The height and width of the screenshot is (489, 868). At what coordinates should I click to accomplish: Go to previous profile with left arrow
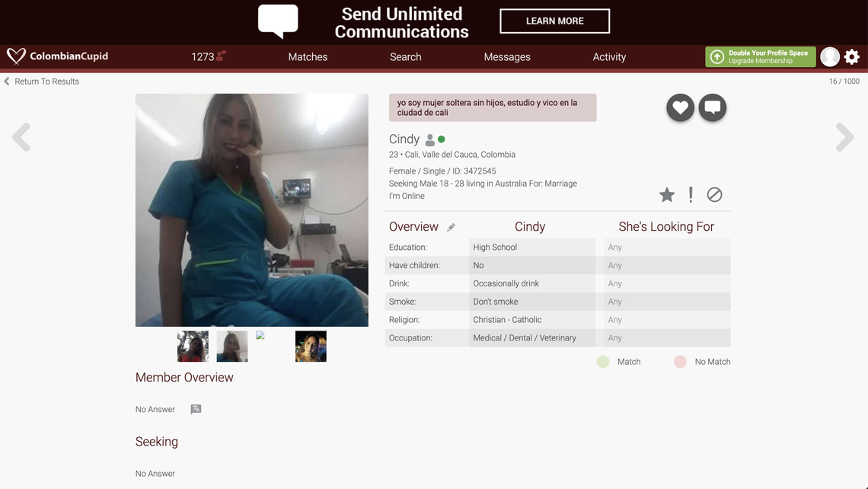click(x=21, y=137)
